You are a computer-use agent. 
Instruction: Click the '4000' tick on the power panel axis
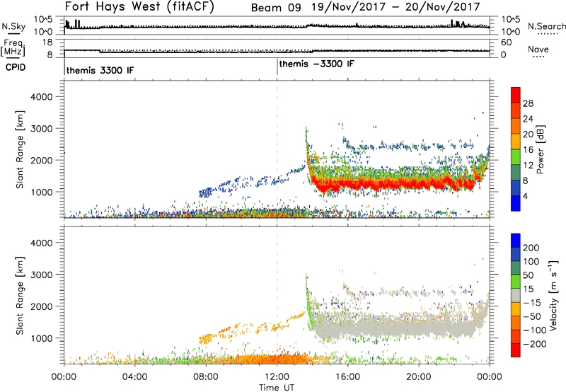pyautogui.click(x=42, y=97)
